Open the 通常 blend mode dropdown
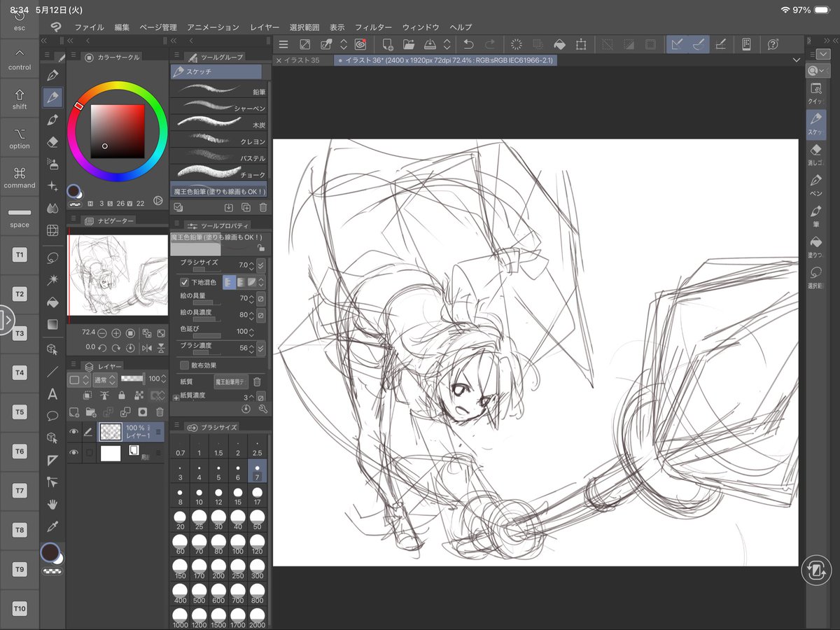The height and width of the screenshot is (630, 840). pos(103,379)
